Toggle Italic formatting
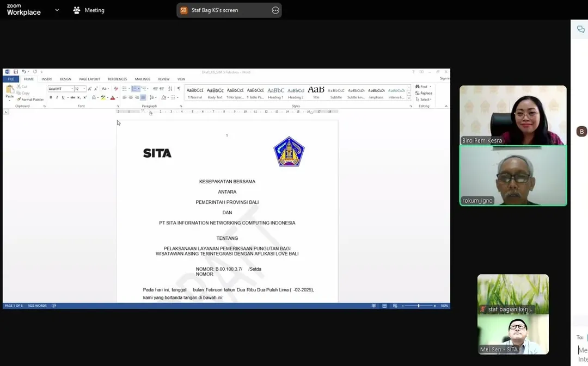 tap(57, 97)
